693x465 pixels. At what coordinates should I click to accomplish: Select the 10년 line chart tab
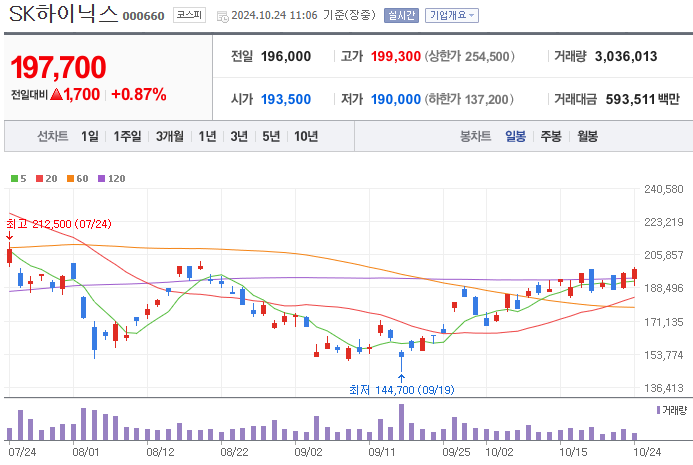pos(306,136)
